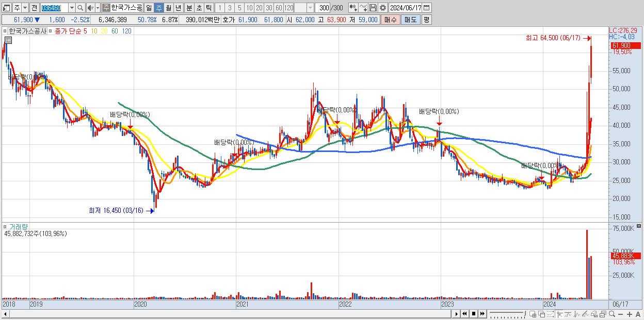This screenshot has width=644, height=320.
Task: Click the 평 button
Action: point(426,20)
